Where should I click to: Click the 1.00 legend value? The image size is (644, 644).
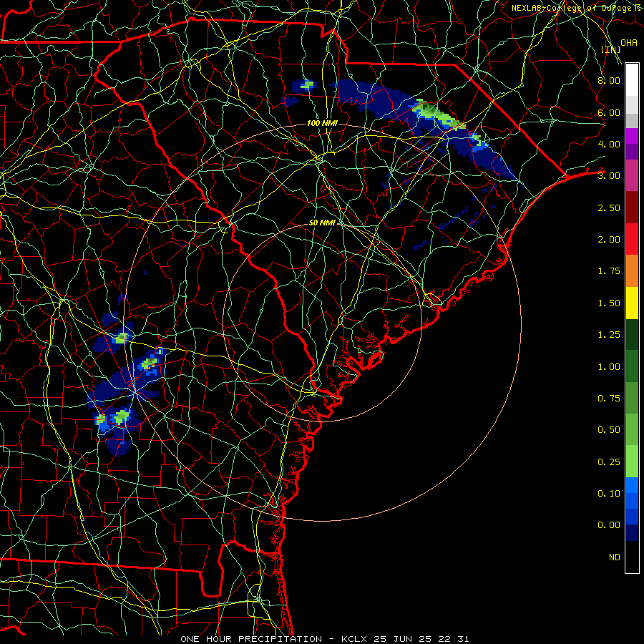pyautogui.click(x=609, y=367)
